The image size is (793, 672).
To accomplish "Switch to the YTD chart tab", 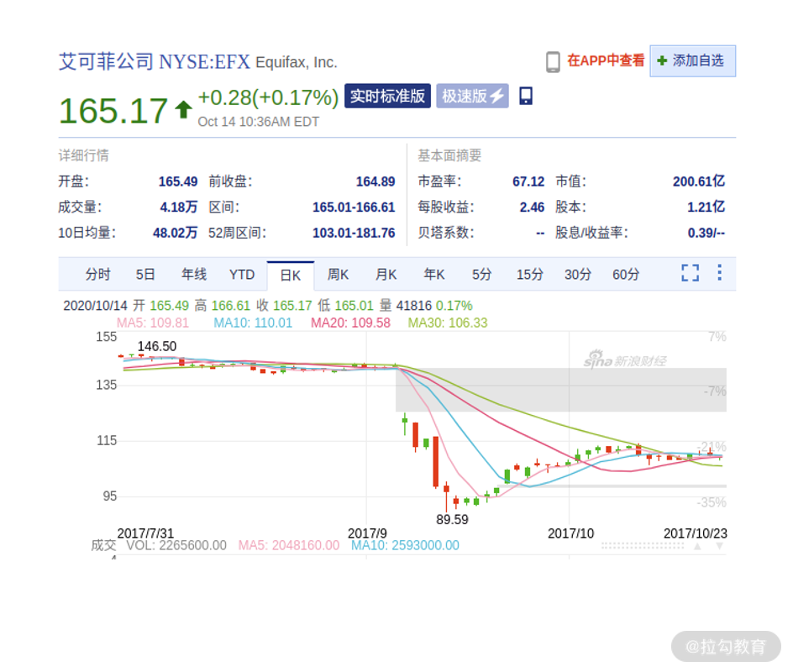I will [242, 275].
